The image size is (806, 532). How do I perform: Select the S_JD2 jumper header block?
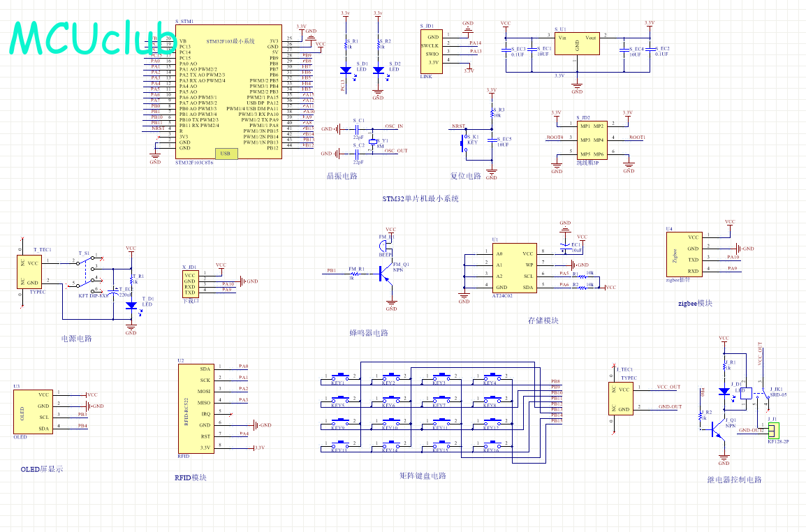click(592, 140)
